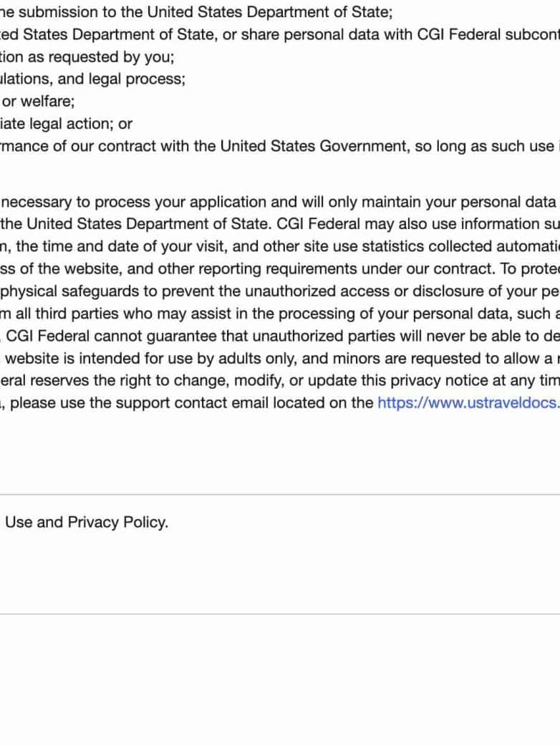This screenshot has width=560, height=746.
Task: Click the "iate legal action; or" line
Action: pyautogui.click(x=67, y=123)
